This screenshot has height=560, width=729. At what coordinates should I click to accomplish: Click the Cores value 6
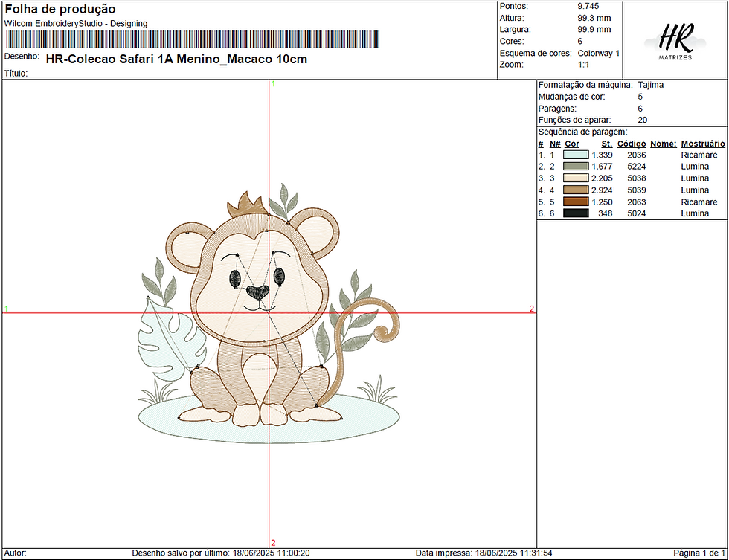(579, 42)
